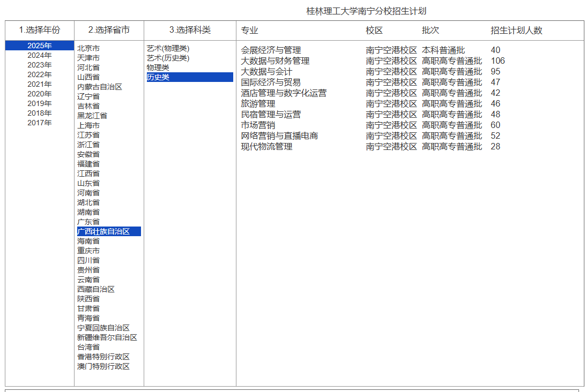Choose 江苏省
The height and width of the screenshot is (392, 586).
(88, 135)
